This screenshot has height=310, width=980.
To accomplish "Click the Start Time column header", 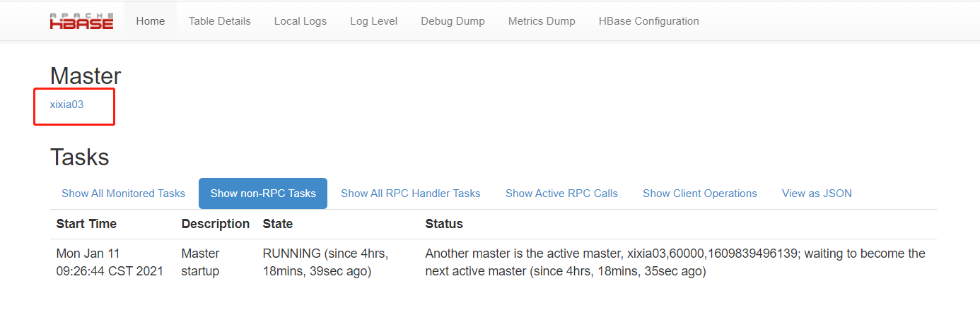I will tap(86, 224).
